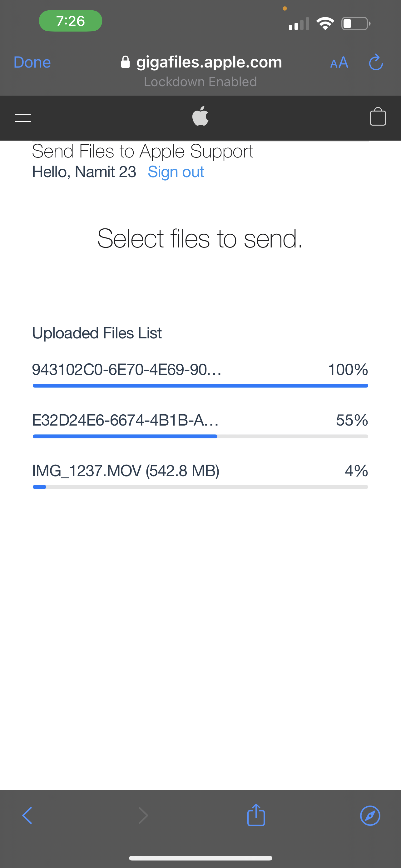Tap the forward chevron arrow
Screen dimensions: 401x868
[x=143, y=816]
